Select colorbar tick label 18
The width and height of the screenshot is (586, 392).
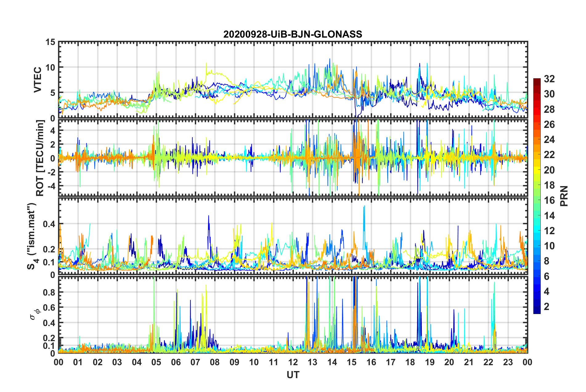[549, 185]
